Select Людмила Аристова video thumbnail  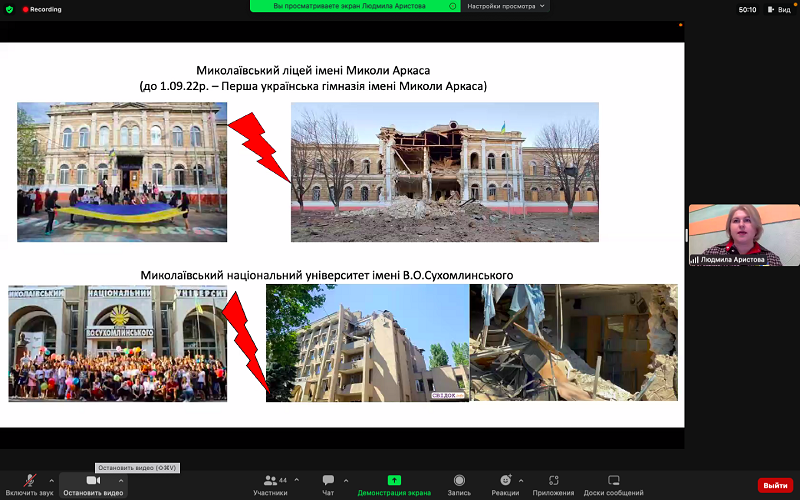pyautogui.click(x=744, y=235)
